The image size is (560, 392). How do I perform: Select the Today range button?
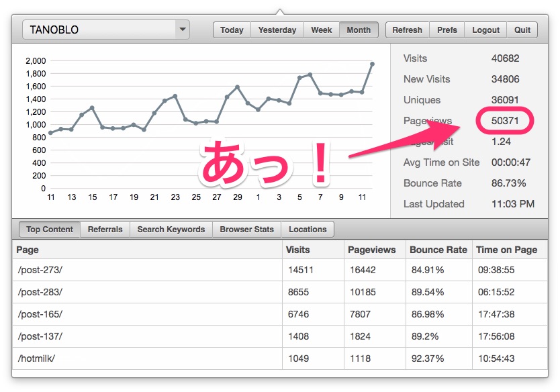[232, 30]
